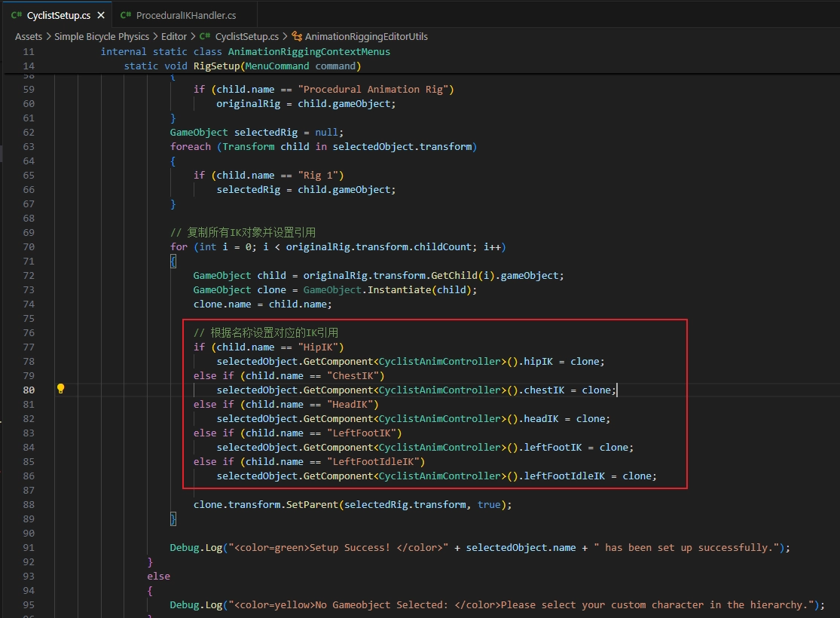Open the Simple Bicycle Physics breadcrumb

(102, 36)
